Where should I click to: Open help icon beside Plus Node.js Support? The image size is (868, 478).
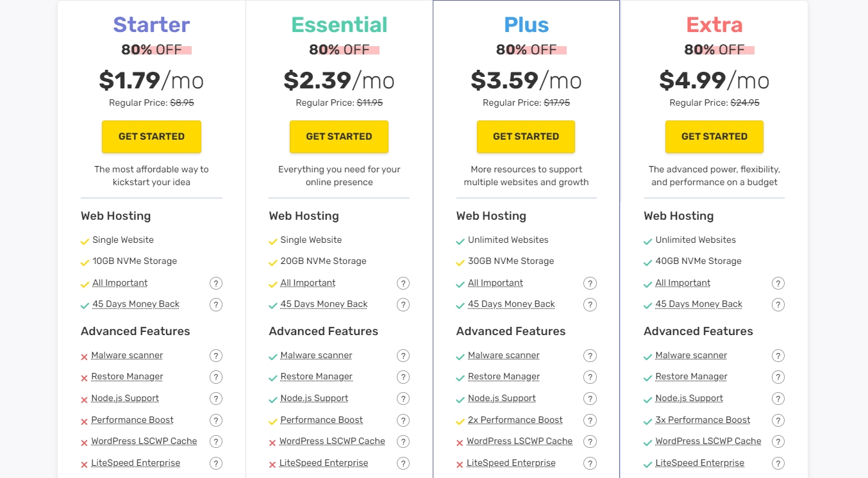coord(590,399)
